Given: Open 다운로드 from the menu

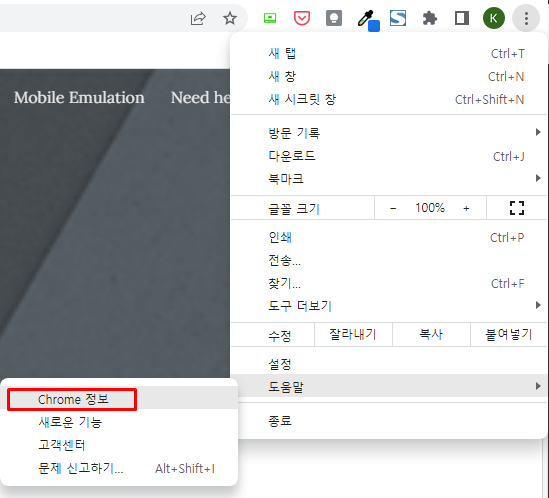Looking at the screenshot, I should tap(389, 156).
